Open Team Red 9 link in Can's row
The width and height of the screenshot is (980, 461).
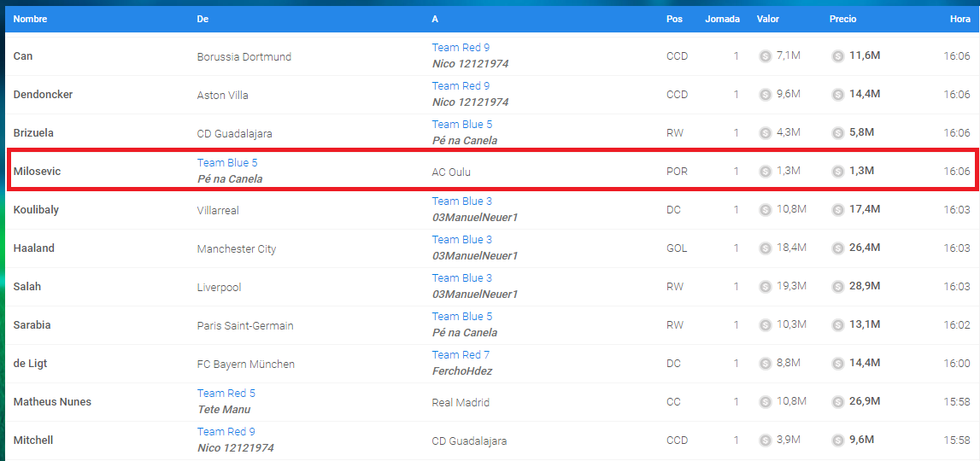click(x=461, y=48)
